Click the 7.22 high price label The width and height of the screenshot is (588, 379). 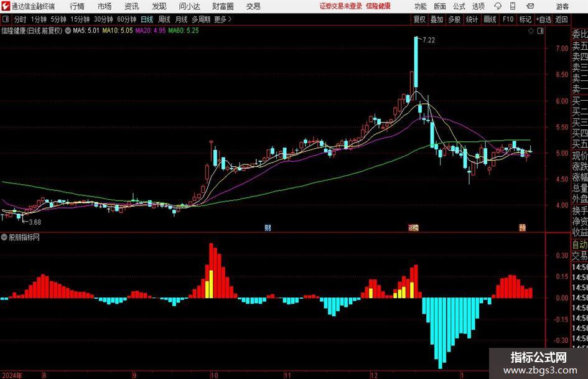click(x=429, y=40)
